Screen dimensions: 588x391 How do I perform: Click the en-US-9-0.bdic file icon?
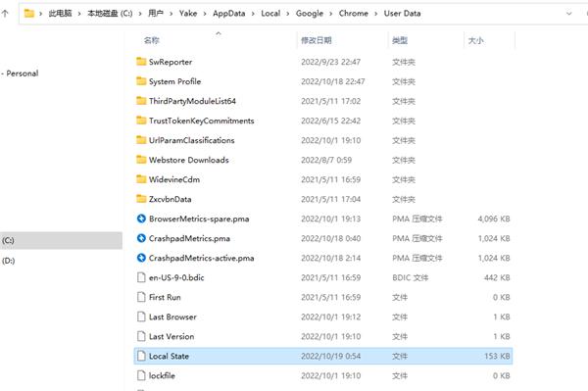141,277
